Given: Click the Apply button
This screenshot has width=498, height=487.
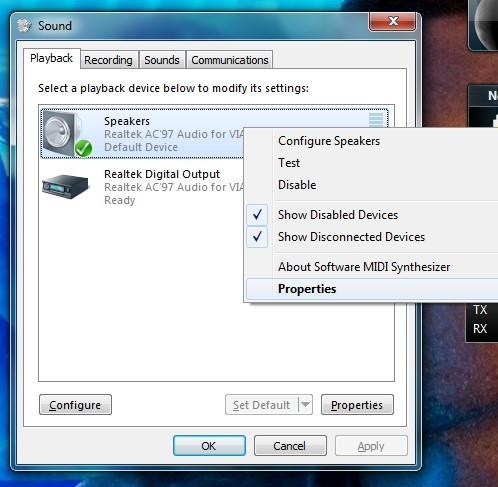Looking at the screenshot, I should pos(371,446).
